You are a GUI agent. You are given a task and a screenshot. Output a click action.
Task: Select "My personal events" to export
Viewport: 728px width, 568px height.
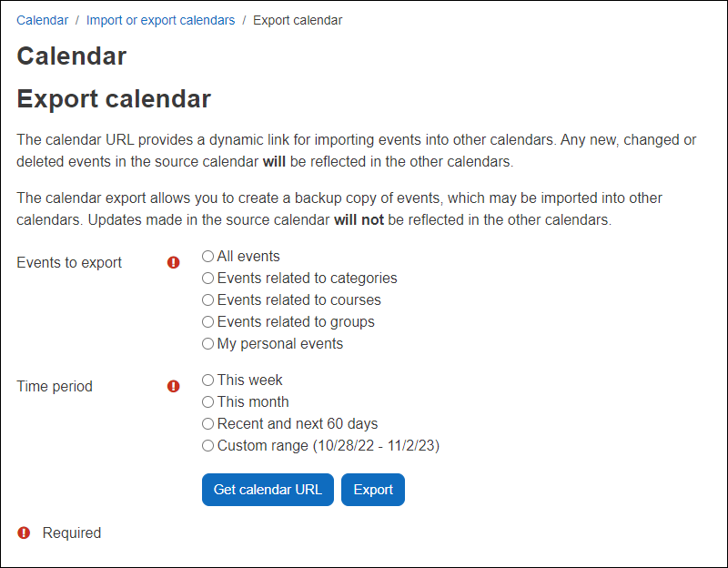click(207, 343)
